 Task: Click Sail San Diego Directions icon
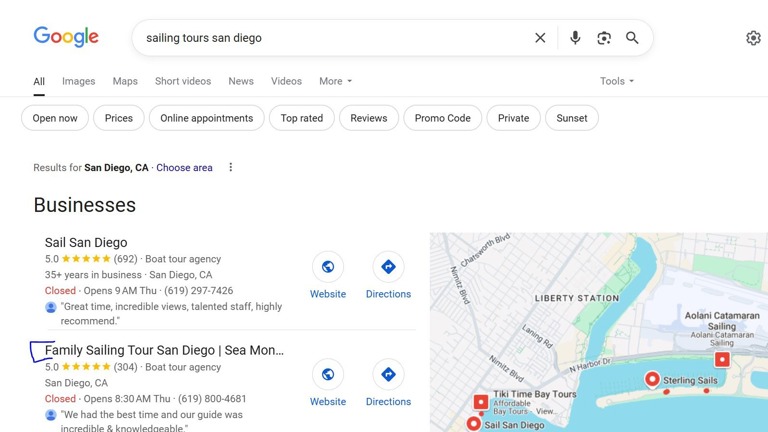pos(388,266)
